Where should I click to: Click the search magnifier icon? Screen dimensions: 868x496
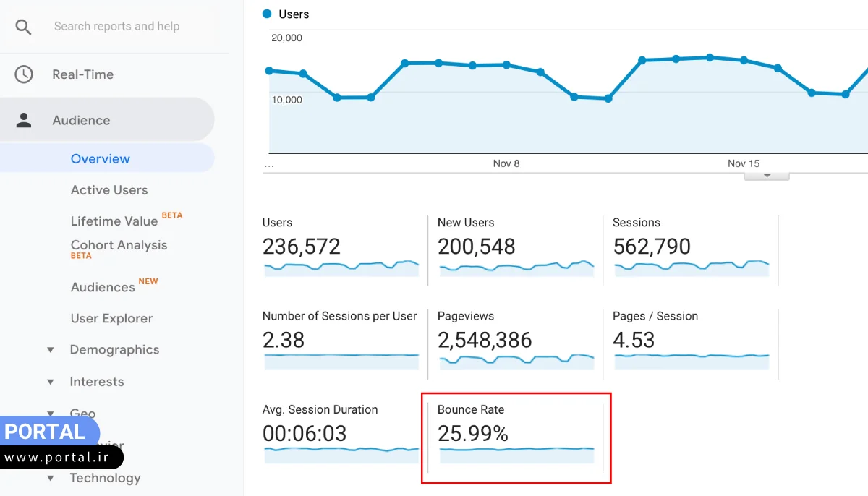pos(23,26)
